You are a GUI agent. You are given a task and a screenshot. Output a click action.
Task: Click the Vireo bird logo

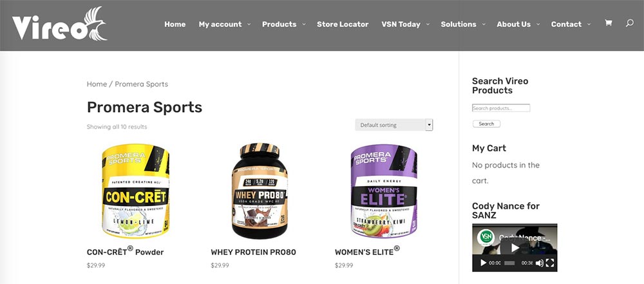[59, 24]
